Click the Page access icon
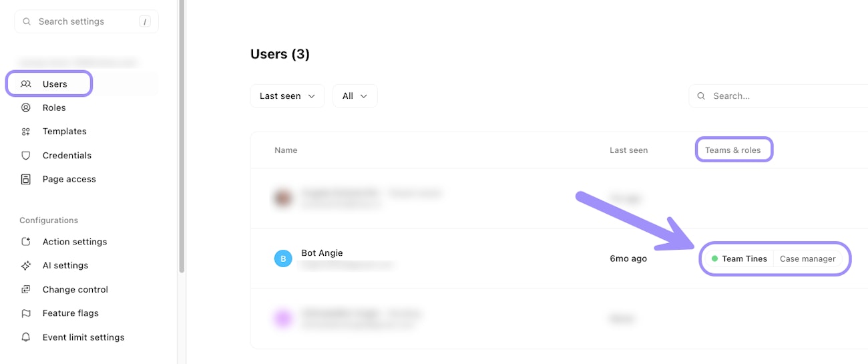Image resolution: width=868 pixels, height=364 pixels. pyautogui.click(x=26, y=179)
